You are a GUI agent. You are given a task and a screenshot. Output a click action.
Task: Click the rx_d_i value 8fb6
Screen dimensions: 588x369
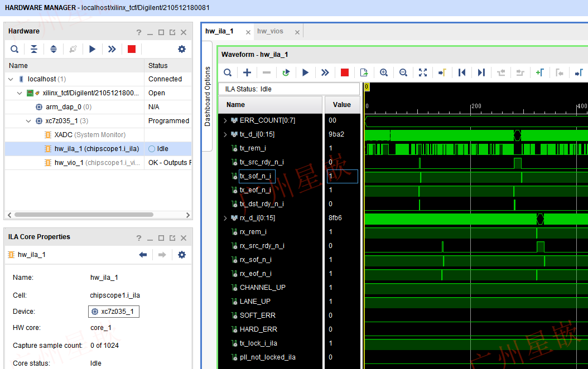[x=335, y=217]
